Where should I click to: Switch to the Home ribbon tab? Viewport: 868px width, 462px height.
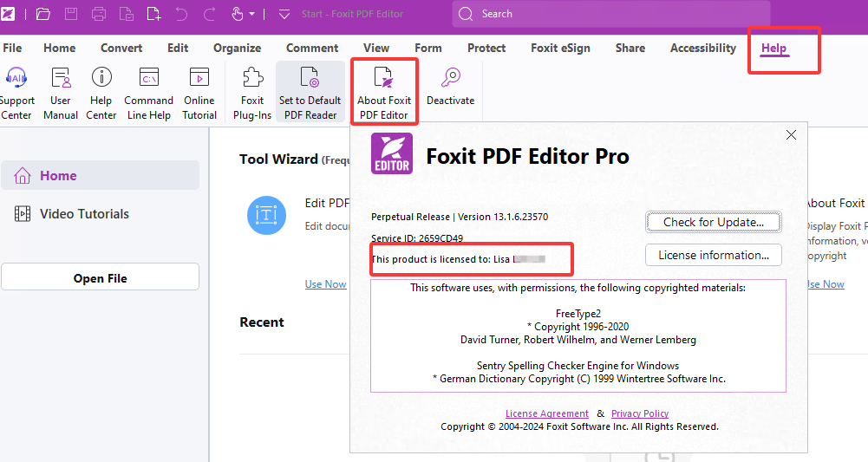pyautogui.click(x=59, y=49)
